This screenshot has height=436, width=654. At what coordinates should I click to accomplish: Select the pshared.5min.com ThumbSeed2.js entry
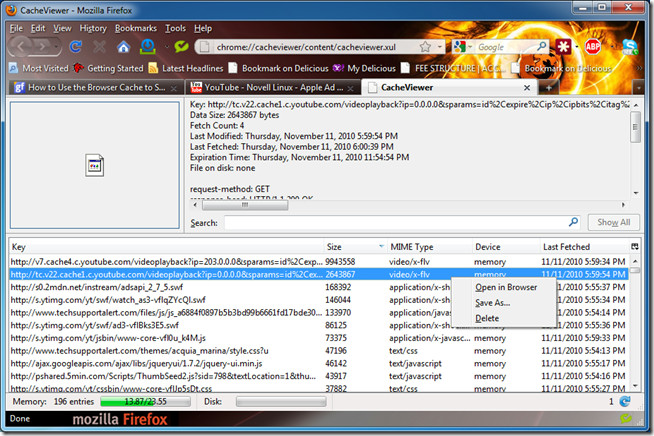[319, 376]
